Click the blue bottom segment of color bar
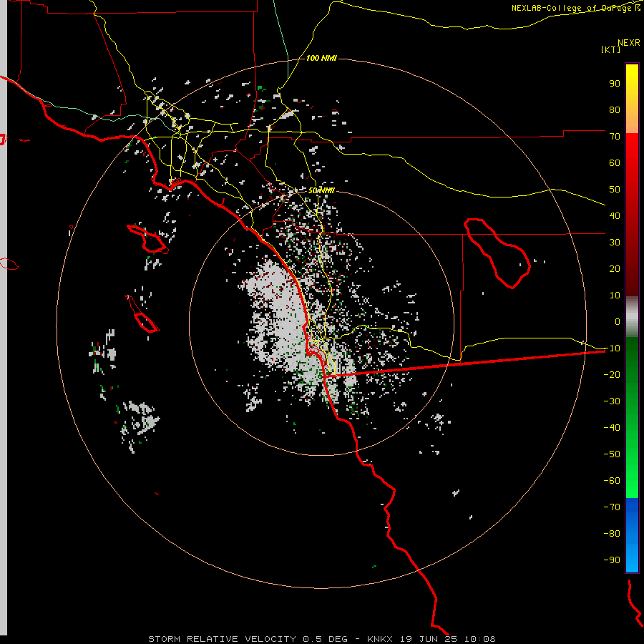This screenshot has height=644, width=644. tap(632, 535)
